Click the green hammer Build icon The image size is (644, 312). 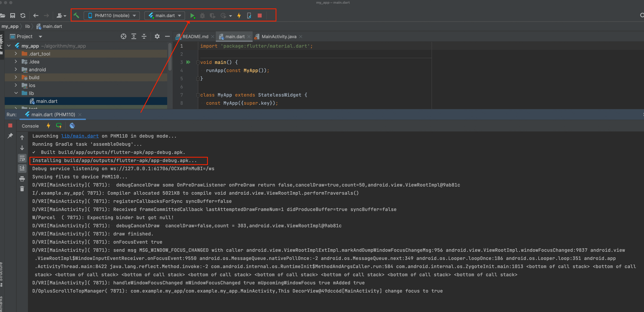(76, 16)
